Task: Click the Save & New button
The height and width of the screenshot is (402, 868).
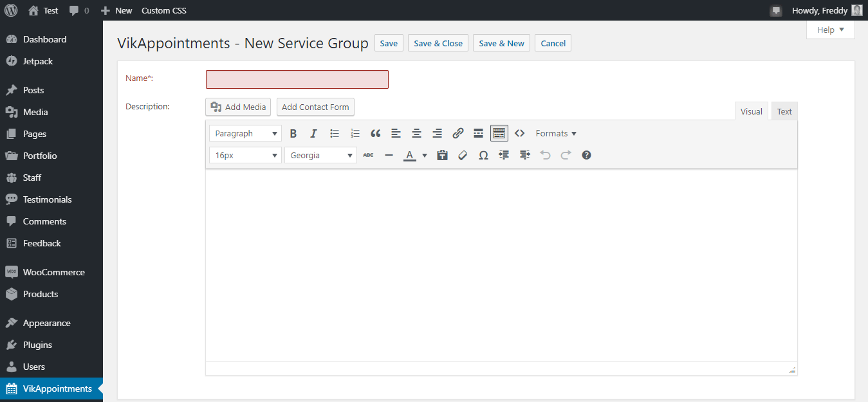Action: click(x=501, y=43)
